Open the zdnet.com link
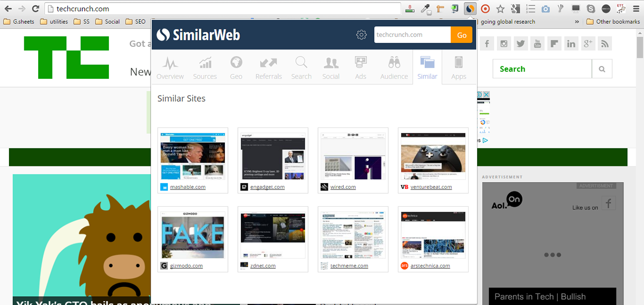 [263, 266]
